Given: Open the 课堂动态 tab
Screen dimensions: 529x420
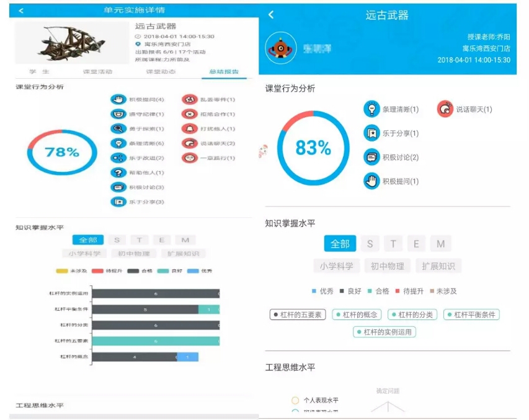Looking at the screenshot, I should click(161, 71).
